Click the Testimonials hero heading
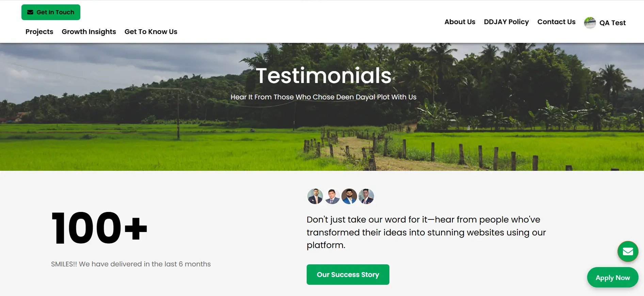Screen dimensions: 644x296 point(324,76)
